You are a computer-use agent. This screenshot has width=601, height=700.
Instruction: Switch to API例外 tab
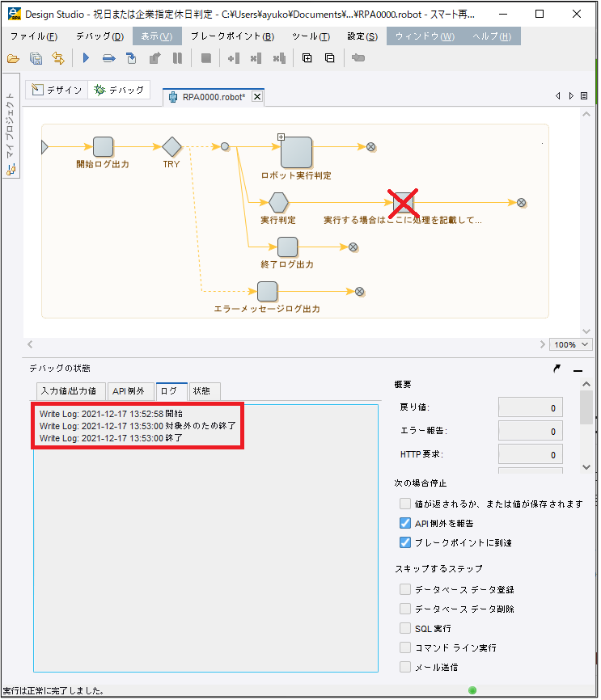(x=129, y=391)
